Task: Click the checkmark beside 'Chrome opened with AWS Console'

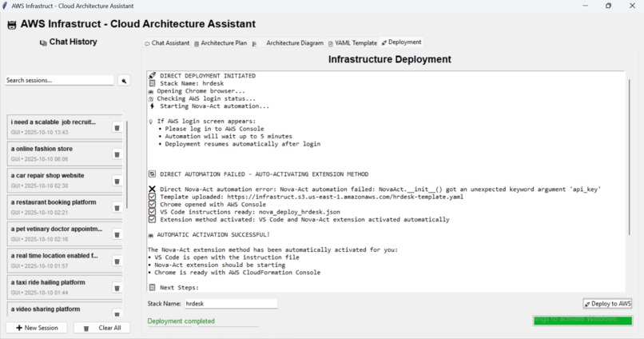Action: click(152, 204)
